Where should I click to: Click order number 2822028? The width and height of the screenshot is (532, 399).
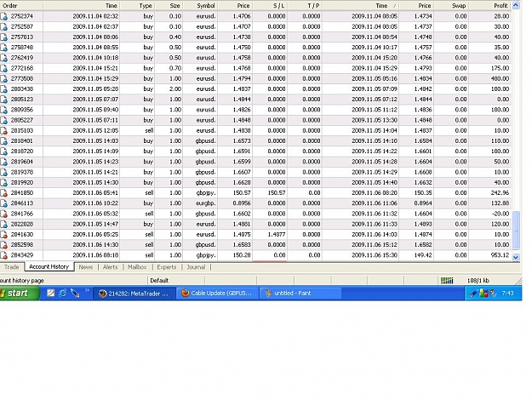[x=22, y=224]
